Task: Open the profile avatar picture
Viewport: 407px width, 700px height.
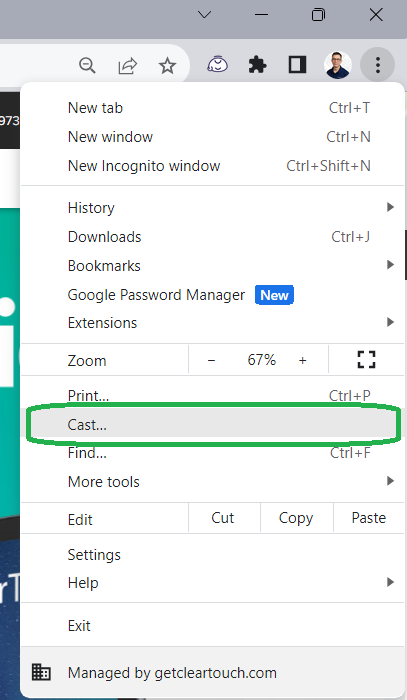Action: (x=337, y=65)
